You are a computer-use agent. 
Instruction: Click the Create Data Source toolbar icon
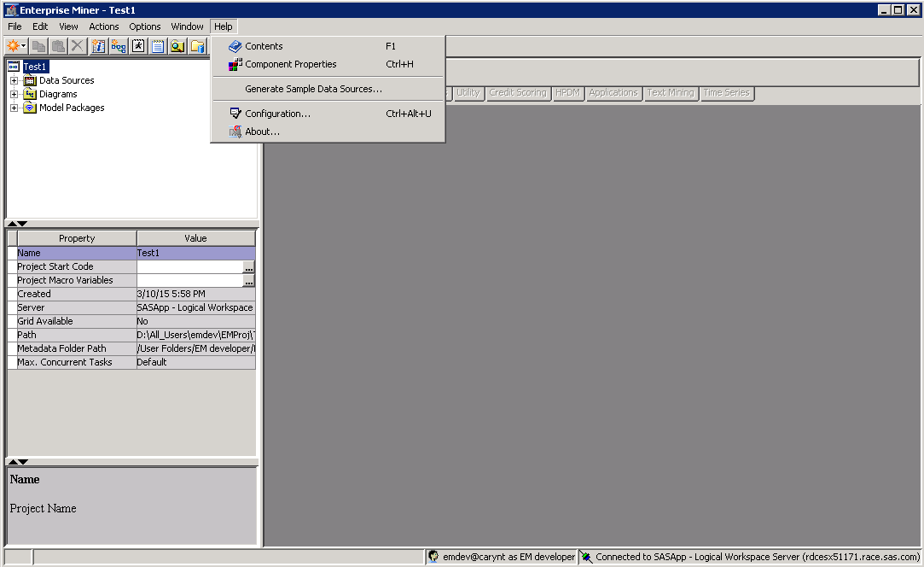click(x=99, y=46)
